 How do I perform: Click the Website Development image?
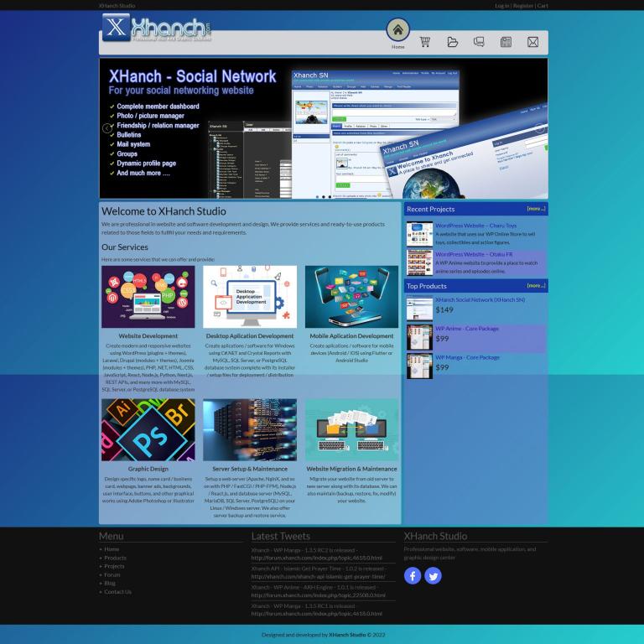click(x=148, y=297)
